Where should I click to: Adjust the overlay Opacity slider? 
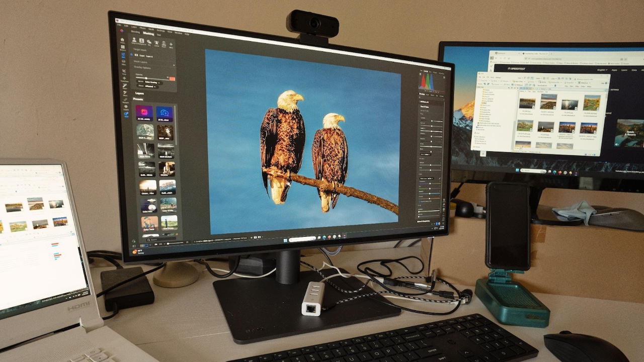point(152,78)
